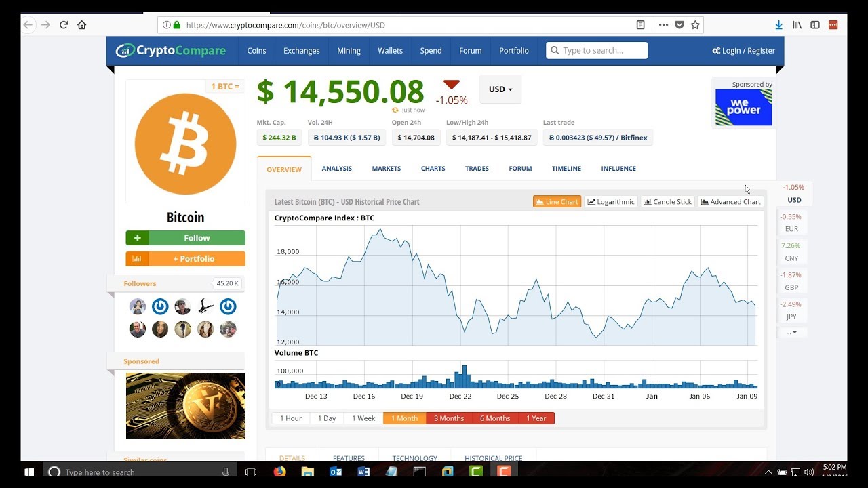Set chart range to 1 Day
Image resolution: width=868 pixels, height=488 pixels.
pos(327,418)
